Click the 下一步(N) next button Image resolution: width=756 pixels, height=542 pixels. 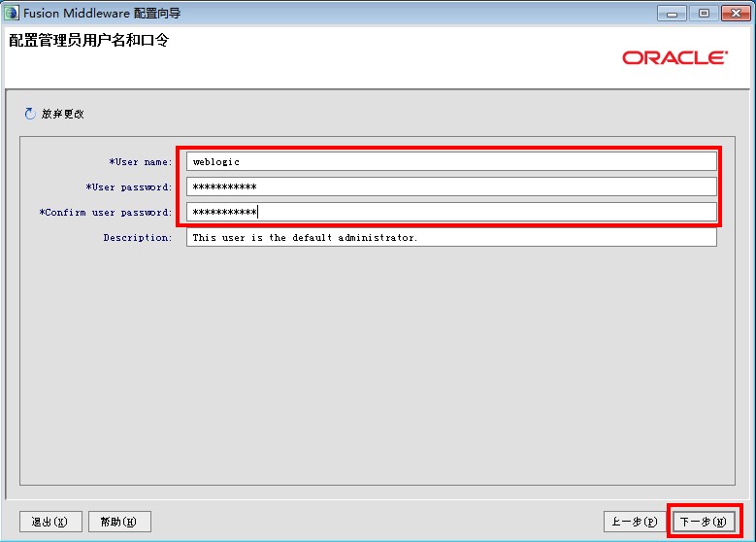704,522
